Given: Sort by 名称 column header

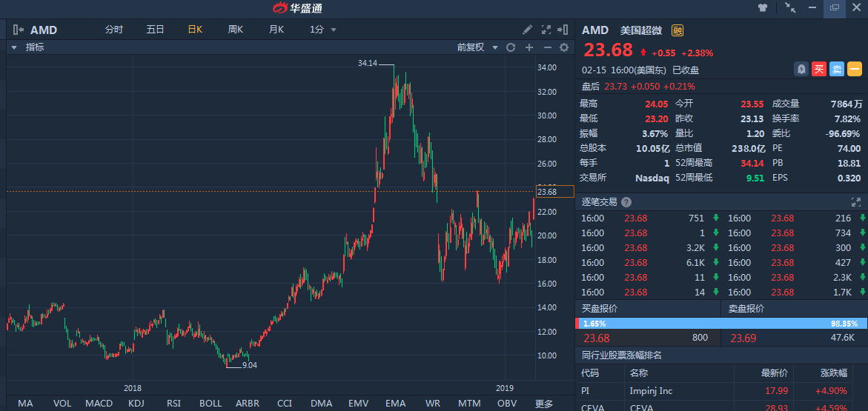Looking at the screenshot, I should coord(638,373).
